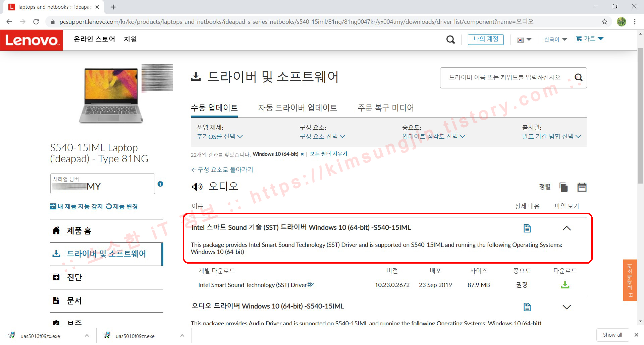This screenshot has height=345, width=644.
Task: Click 내 제품 자동 감지 link
Action: (76, 206)
